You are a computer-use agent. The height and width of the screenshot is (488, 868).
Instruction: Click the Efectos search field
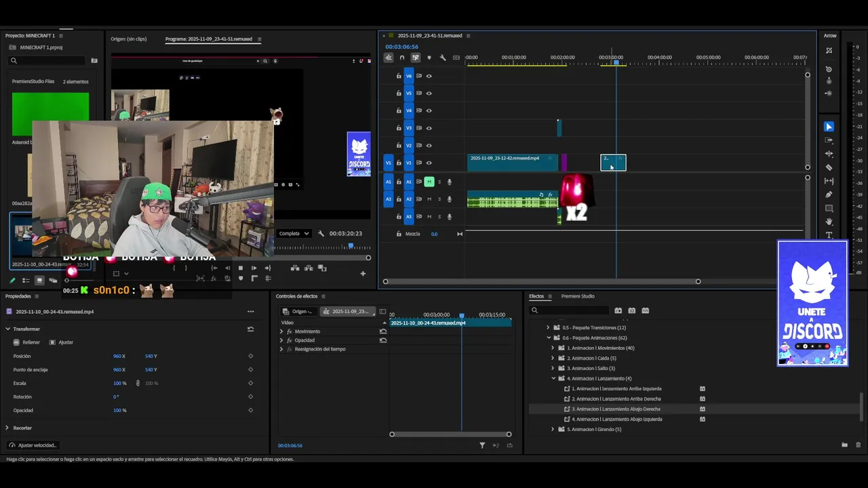(x=568, y=310)
